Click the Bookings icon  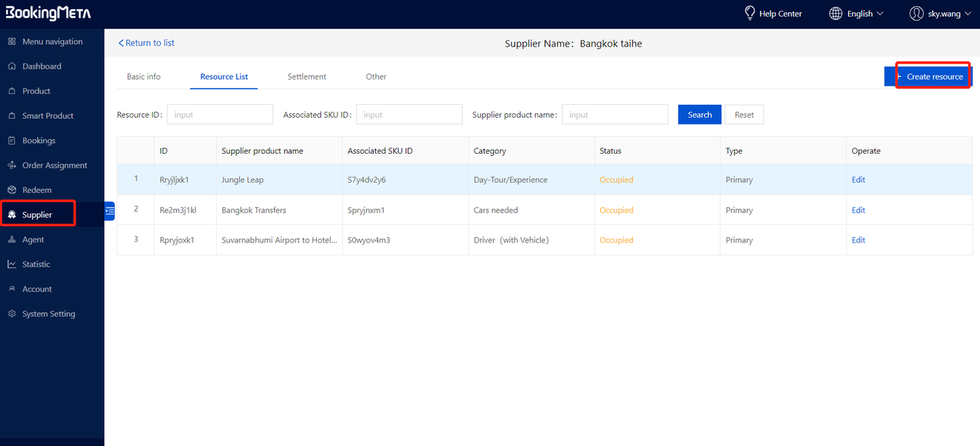click(11, 140)
